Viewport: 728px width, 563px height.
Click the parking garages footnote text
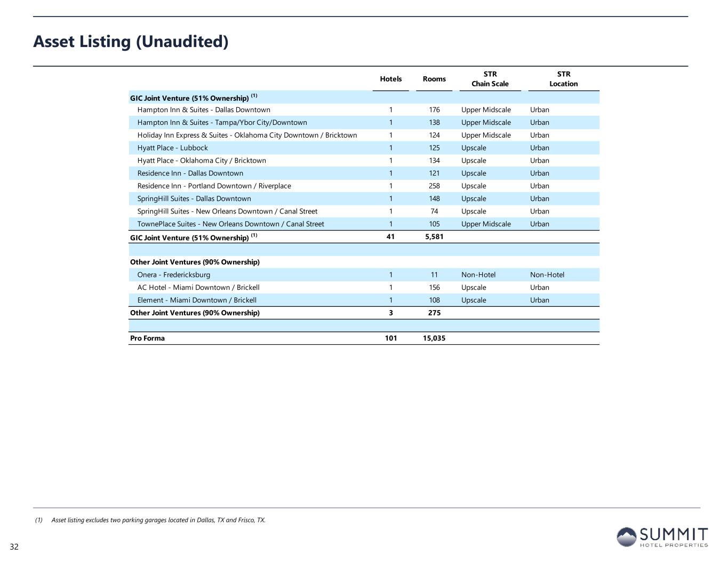pyautogui.click(x=158, y=520)
